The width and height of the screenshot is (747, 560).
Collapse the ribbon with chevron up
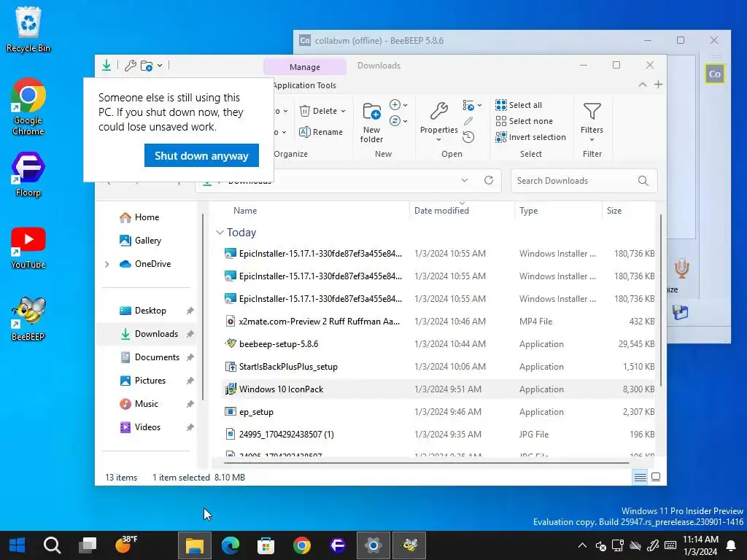pos(642,85)
